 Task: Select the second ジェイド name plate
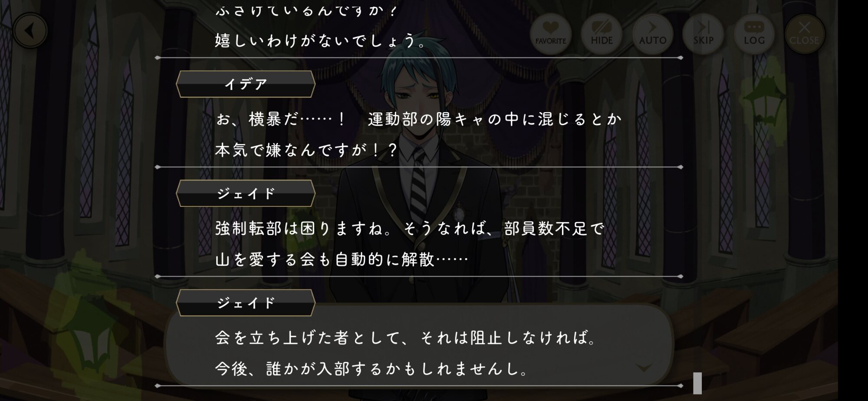pyautogui.click(x=246, y=303)
